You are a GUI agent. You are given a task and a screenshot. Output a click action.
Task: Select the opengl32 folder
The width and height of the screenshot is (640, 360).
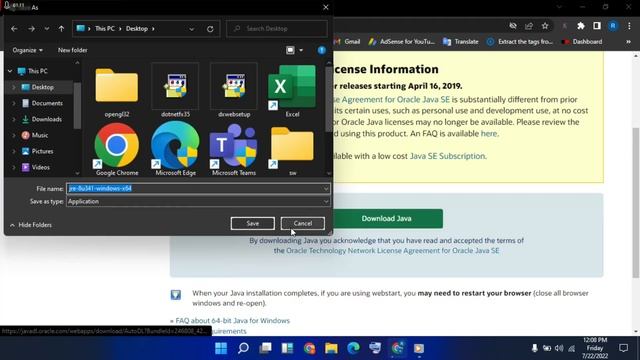117,91
